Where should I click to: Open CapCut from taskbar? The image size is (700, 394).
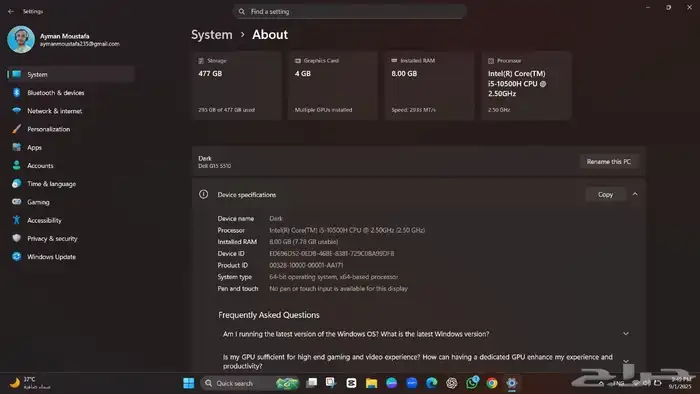[351, 383]
